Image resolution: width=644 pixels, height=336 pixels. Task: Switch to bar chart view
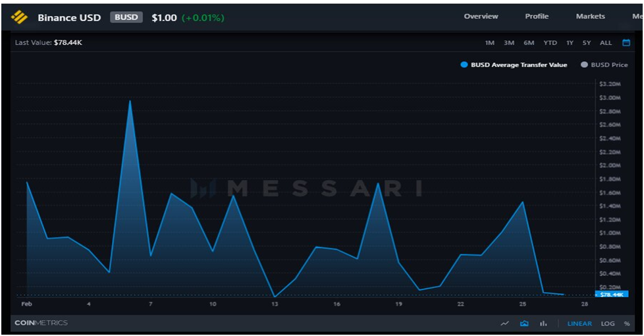click(543, 323)
